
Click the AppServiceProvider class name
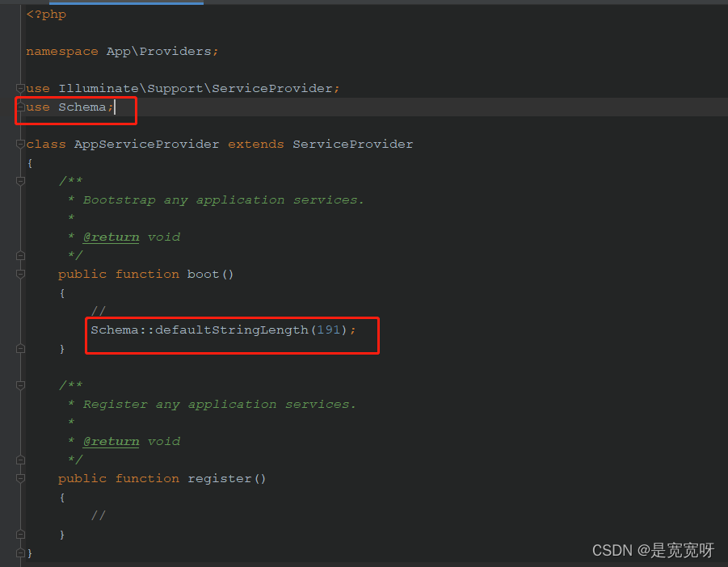(147, 145)
